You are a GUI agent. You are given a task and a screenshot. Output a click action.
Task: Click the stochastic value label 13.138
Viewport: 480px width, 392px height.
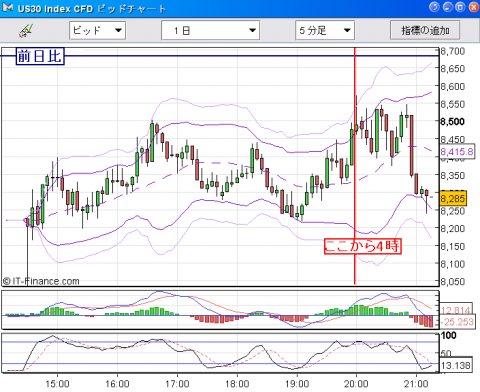click(456, 365)
